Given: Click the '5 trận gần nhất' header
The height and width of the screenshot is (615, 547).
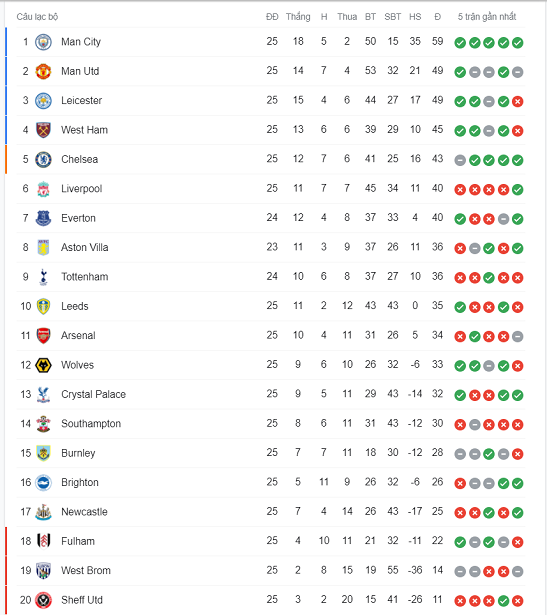Looking at the screenshot, I should click(x=487, y=17).
